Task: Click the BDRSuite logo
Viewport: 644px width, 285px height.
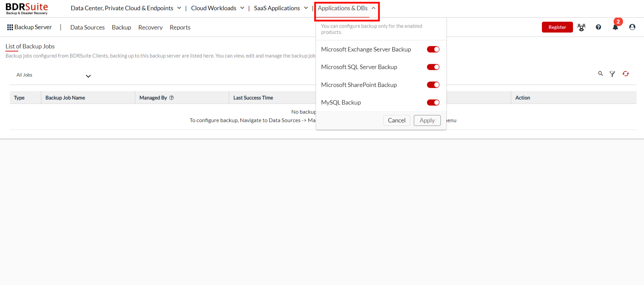Action: point(27,8)
